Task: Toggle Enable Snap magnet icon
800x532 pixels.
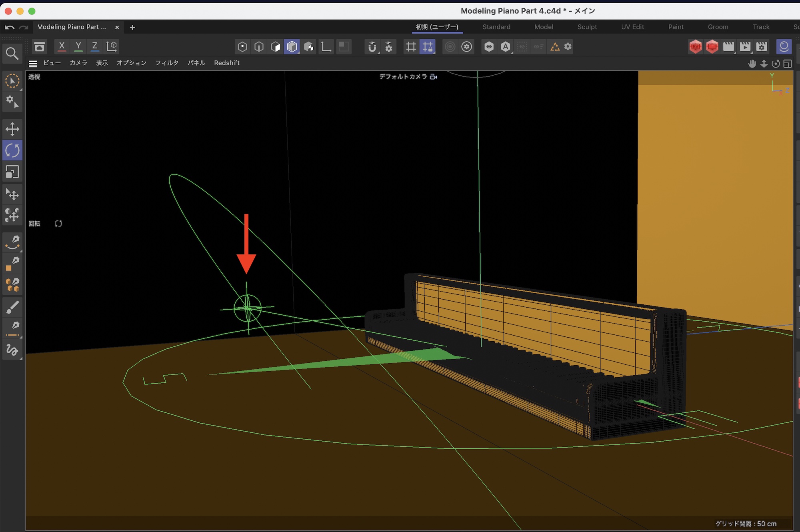Action: [x=372, y=47]
